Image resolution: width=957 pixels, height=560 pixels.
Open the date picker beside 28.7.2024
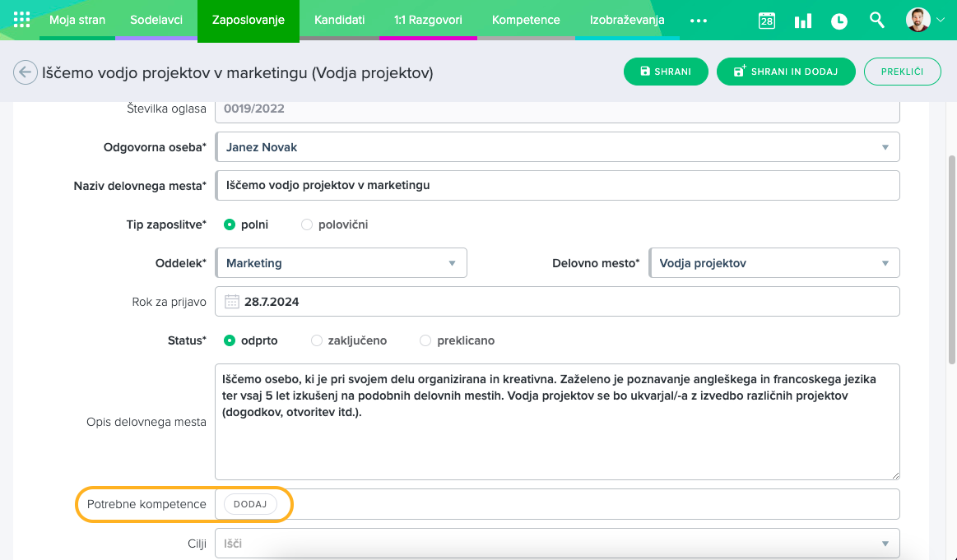tap(231, 301)
